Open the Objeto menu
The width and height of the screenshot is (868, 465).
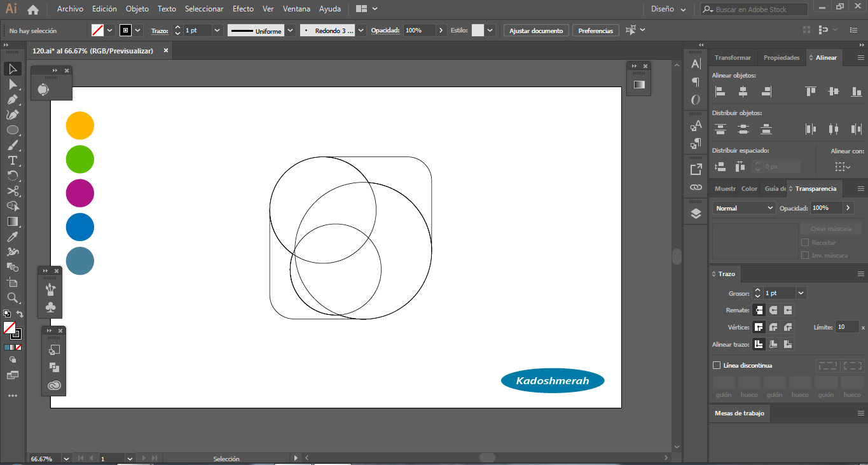137,9
